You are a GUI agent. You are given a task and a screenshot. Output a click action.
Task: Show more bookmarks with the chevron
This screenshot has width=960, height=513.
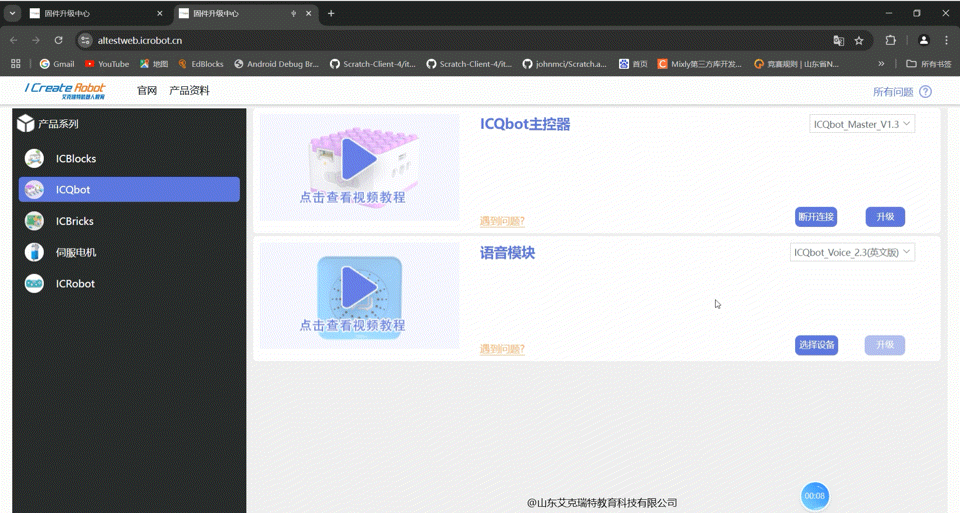pos(881,64)
